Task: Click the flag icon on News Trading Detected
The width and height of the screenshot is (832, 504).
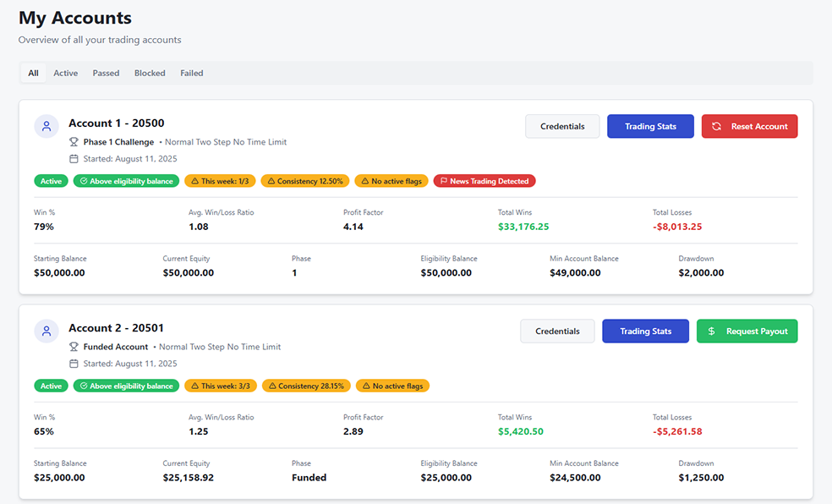Action: 444,181
